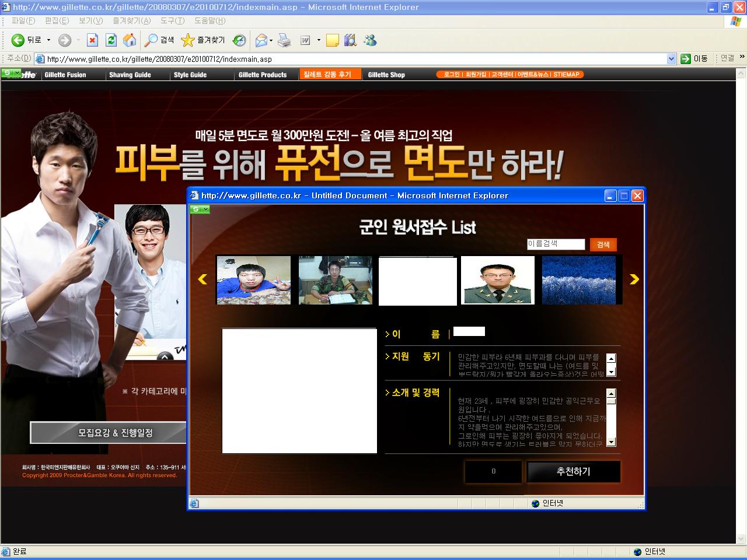Click the Windows flag logo

pyautogui.click(x=736, y=22)
